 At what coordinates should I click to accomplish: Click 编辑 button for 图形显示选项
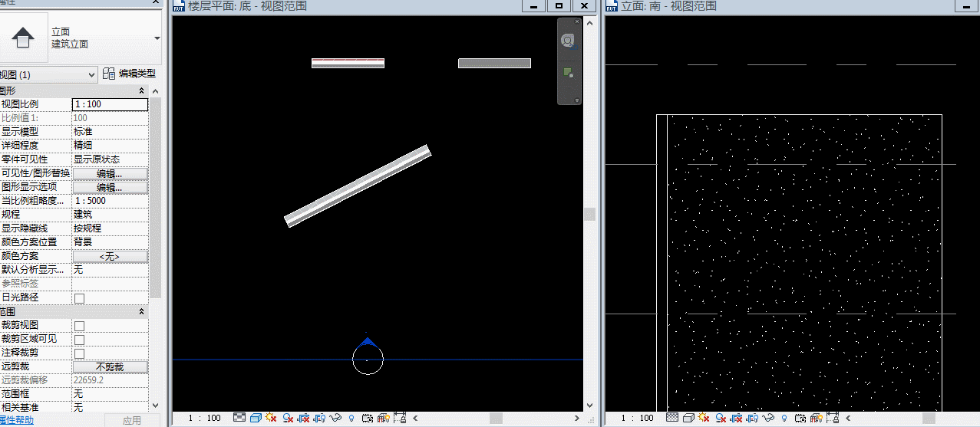pos(110,187)
